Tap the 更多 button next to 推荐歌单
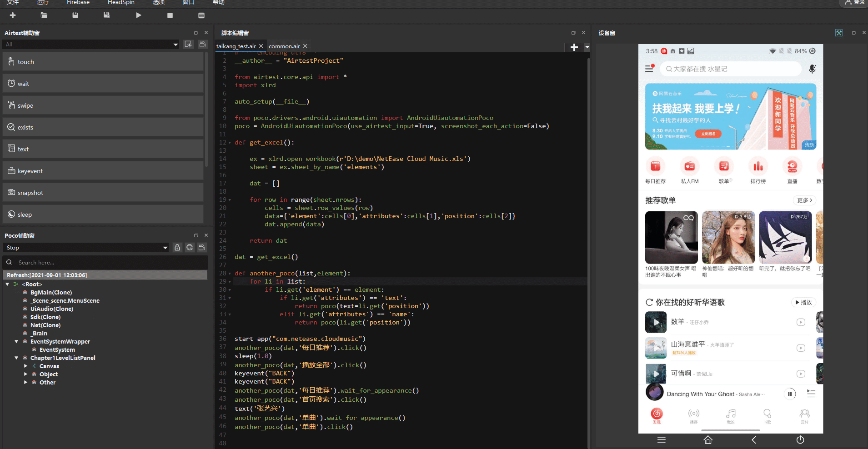The width and height of the screenshot is (868, 449). tap(804, 200)
